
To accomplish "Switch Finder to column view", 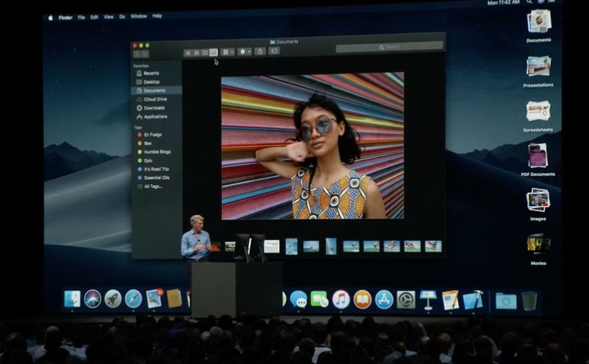I will click(205, 53).
